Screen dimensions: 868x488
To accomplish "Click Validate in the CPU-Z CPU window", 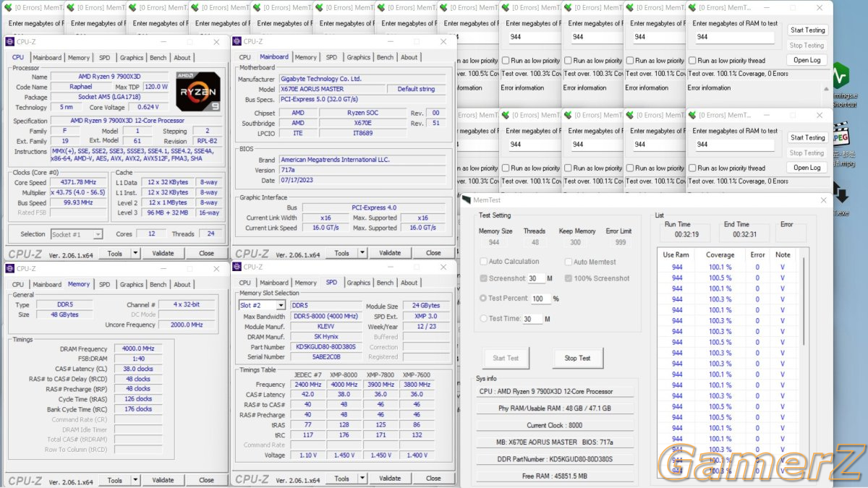I will click(x=163, y=253).
